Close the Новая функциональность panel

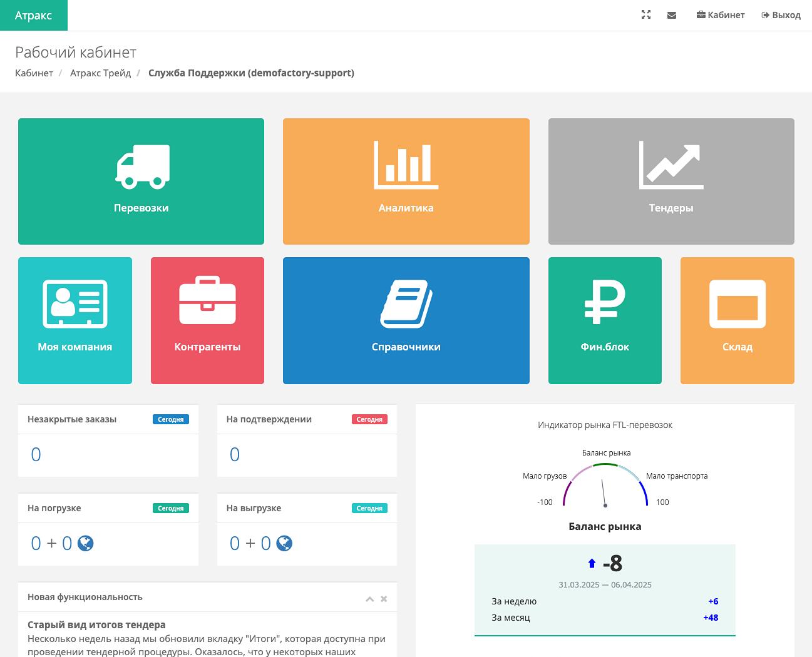point(384,599)
